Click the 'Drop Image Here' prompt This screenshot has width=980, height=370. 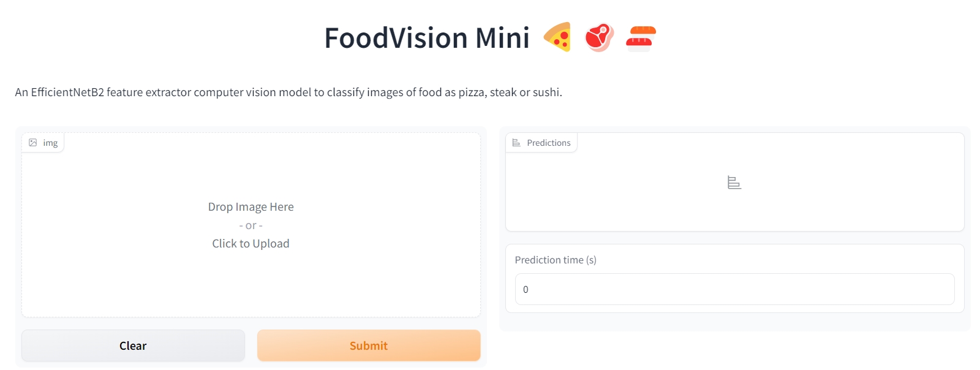click(x=251, y=206)
